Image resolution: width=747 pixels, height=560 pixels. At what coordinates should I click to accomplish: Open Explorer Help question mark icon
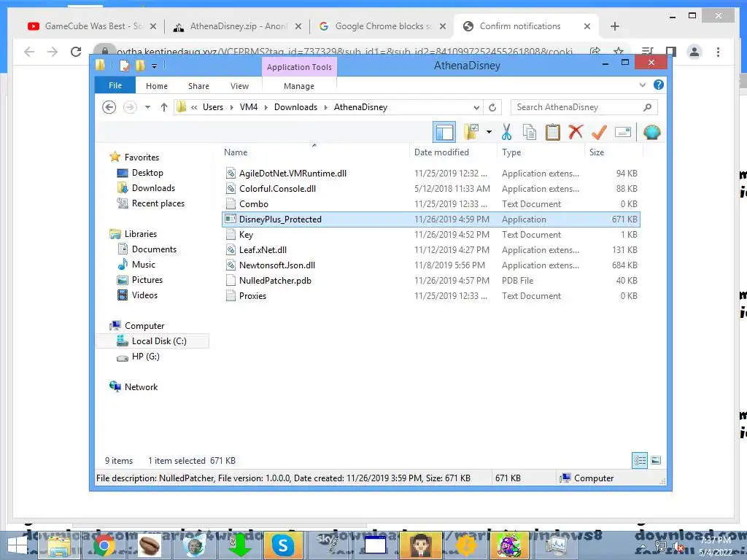pos(659,85)
